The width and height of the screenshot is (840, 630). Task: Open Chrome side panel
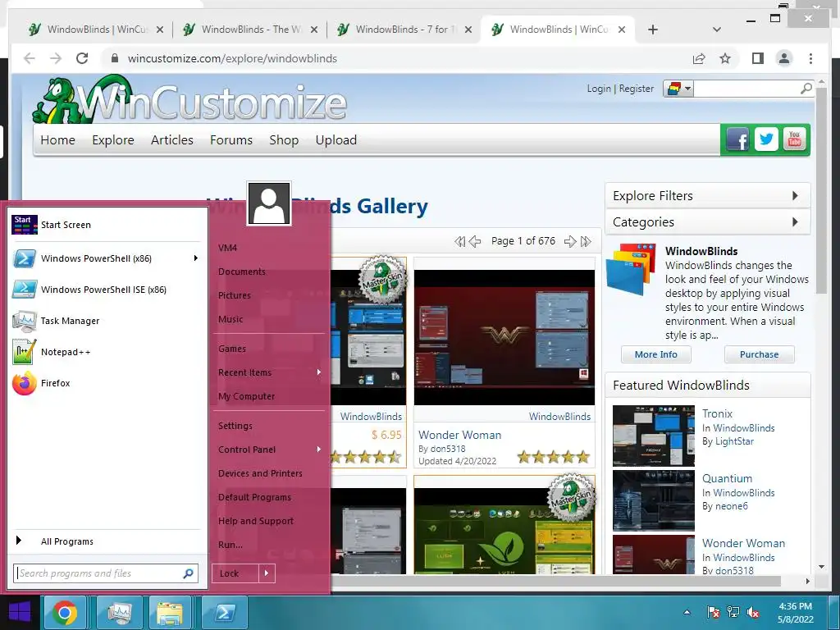point(757,58)
